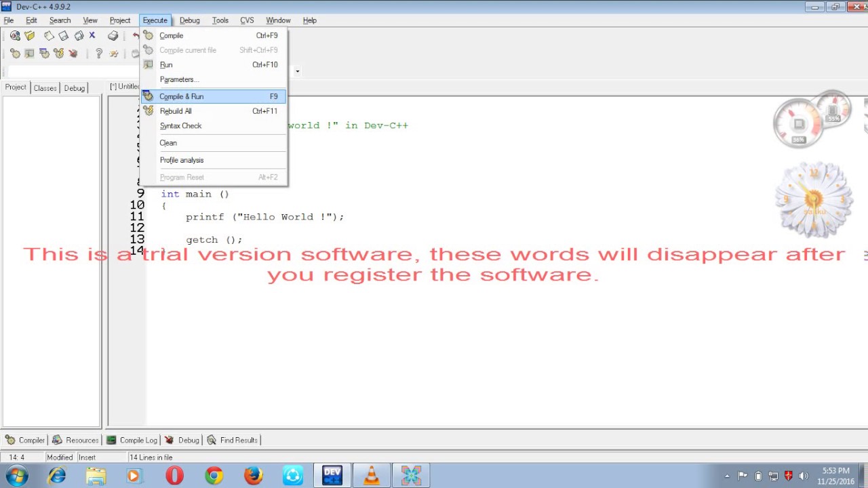Click the blue SHAREit taskbar icon
This screenshot has width=868, height=488.
[293, 476]
